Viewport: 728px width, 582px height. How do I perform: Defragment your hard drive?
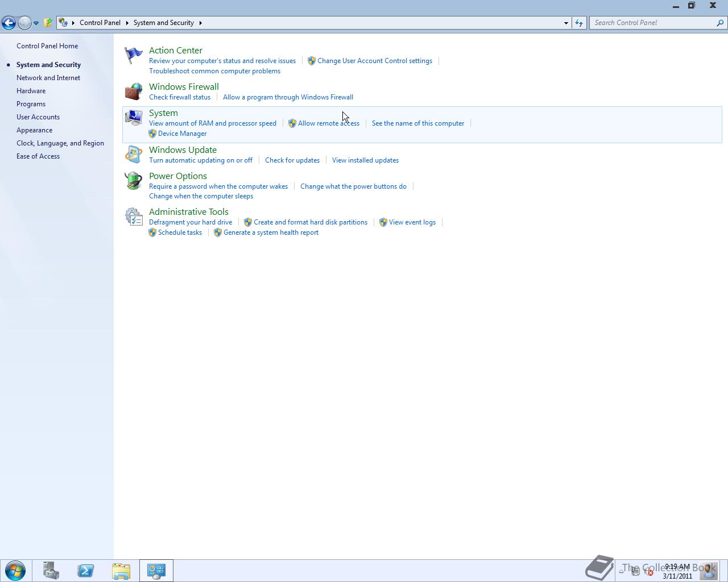point(191,222)
